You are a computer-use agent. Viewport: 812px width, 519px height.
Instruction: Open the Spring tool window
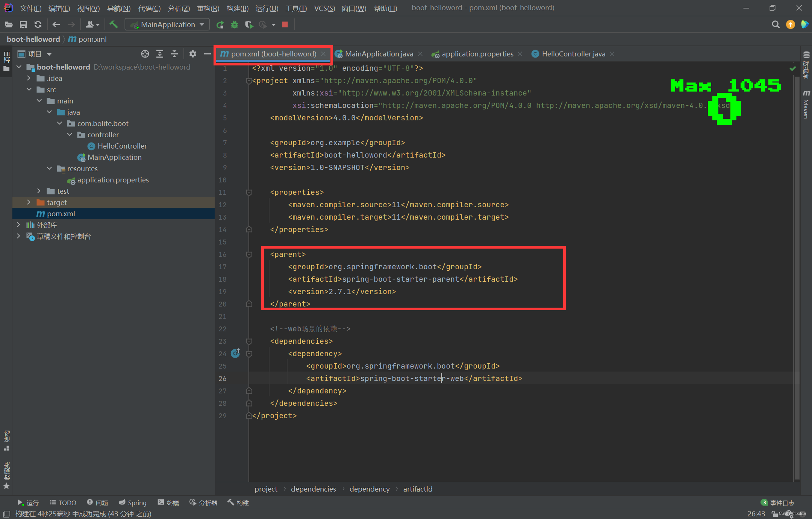133,503
